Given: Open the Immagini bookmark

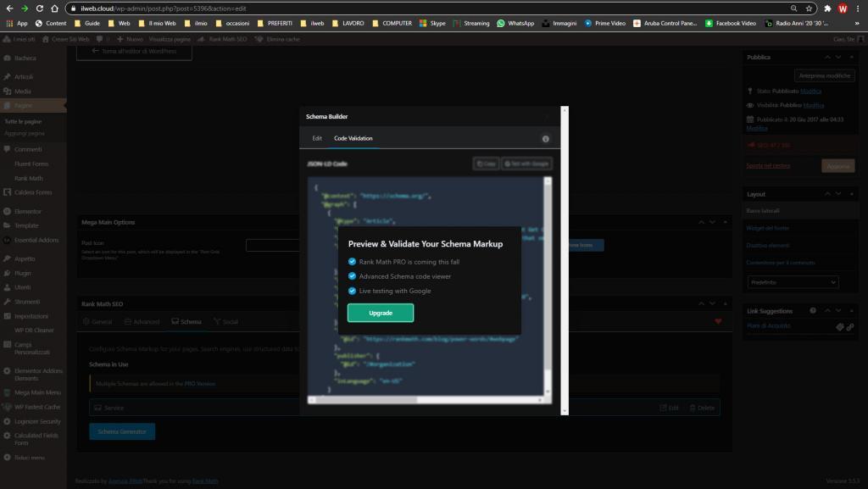Looking at the screenshot, I should [x=559, y=23].
